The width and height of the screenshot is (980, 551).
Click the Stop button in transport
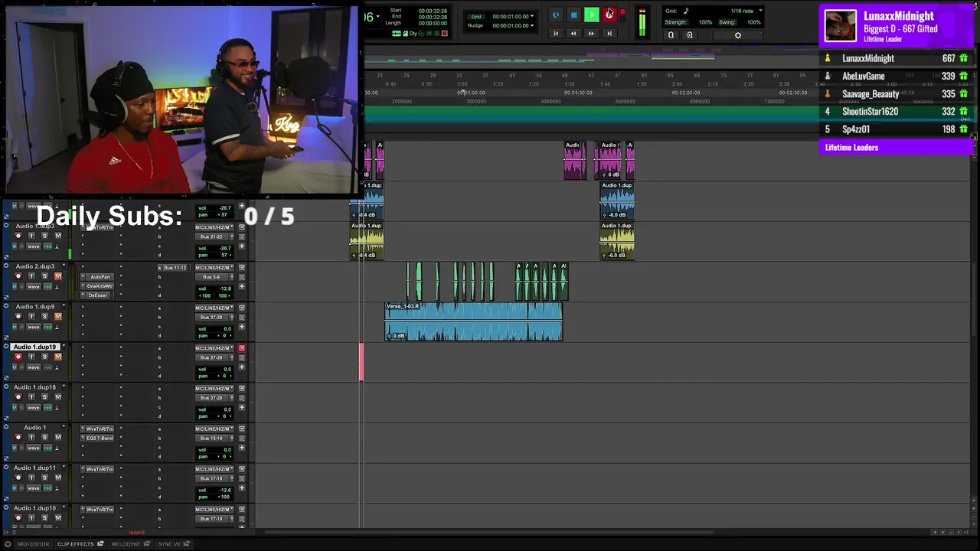point(573,15)
